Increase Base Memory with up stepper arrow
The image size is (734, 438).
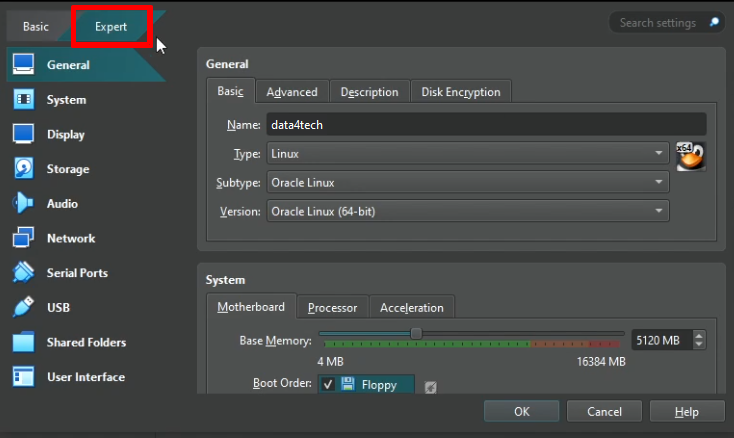click(x=699, y=336)
